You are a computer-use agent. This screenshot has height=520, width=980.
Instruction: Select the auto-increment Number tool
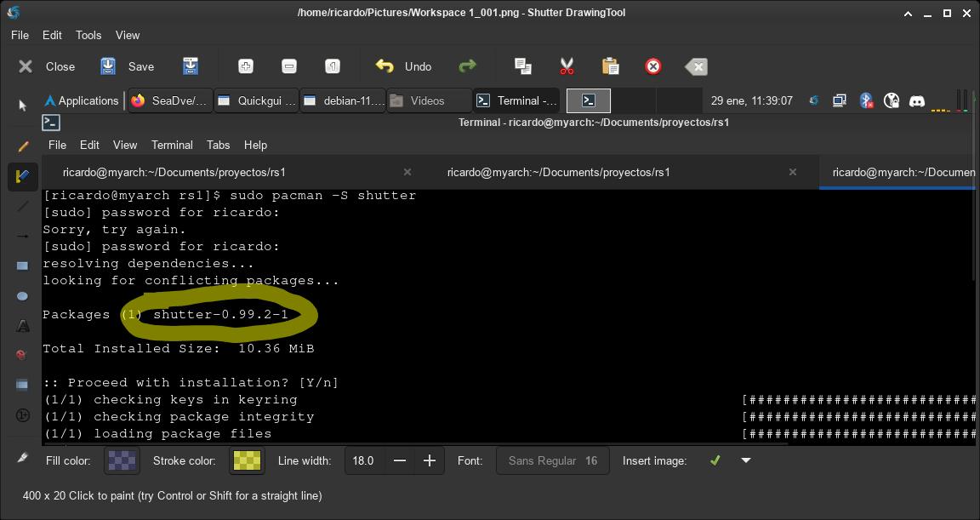point(23,415)
